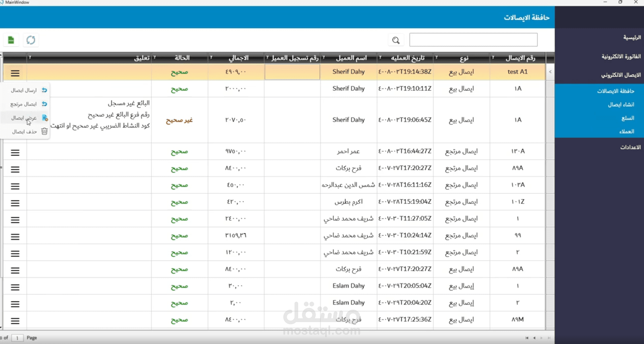Screen dimensions: 644x344
Task: Click customer name اكرم بطرس
Action: 348,202
